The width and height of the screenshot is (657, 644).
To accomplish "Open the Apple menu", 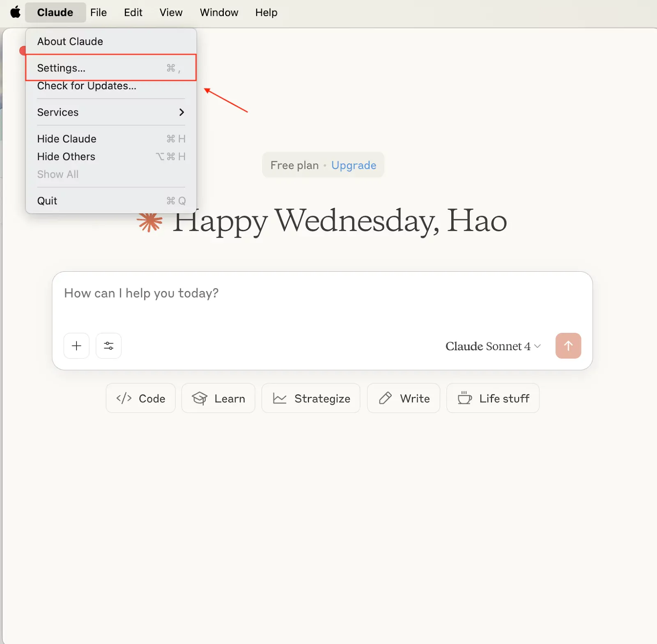I will click(x=16, y=12).
